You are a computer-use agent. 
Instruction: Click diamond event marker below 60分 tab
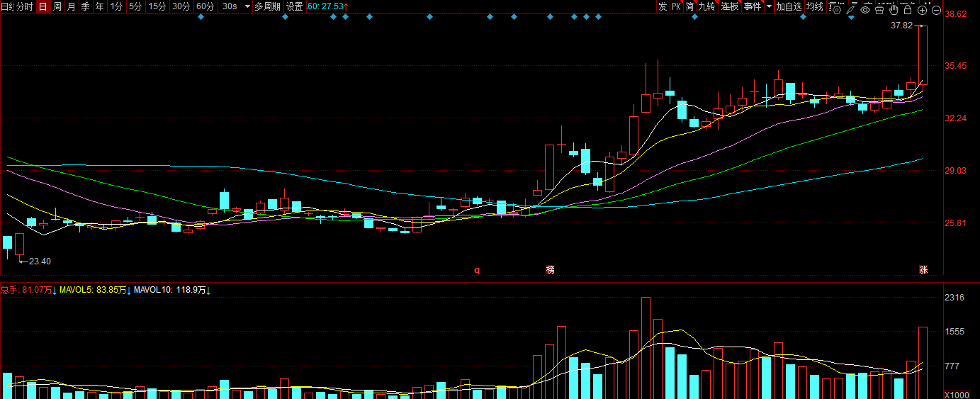tap(201, 17)
